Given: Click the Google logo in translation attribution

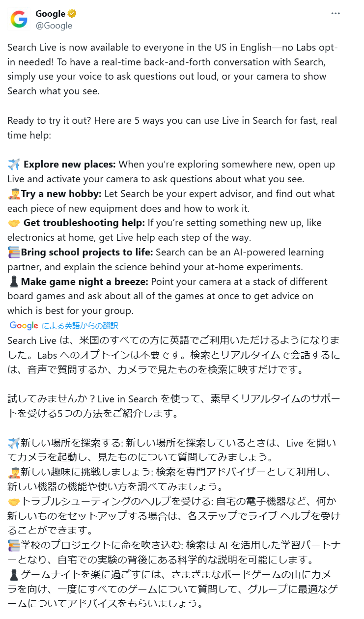Looking at the screenshot, I should [24, 326].
